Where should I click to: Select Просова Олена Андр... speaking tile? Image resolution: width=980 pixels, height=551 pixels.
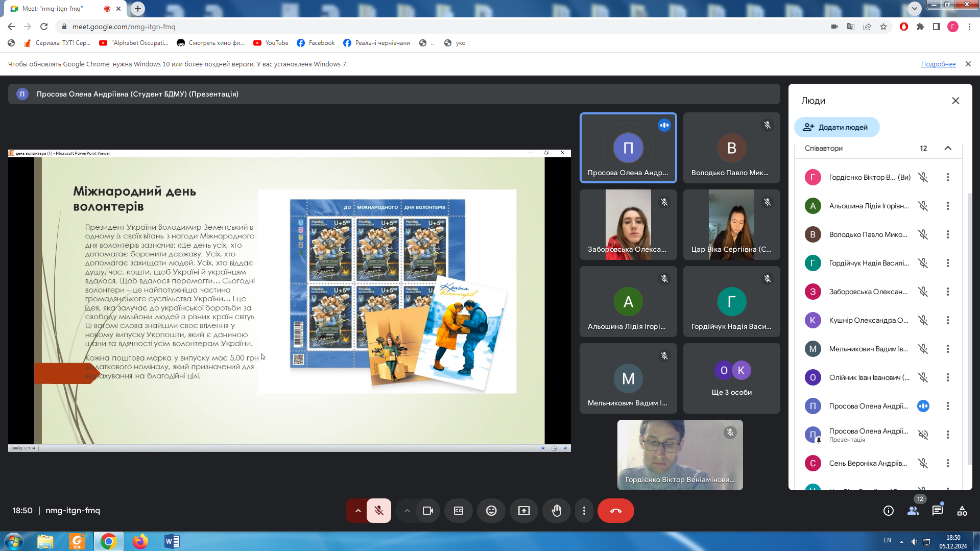[628, 148]
